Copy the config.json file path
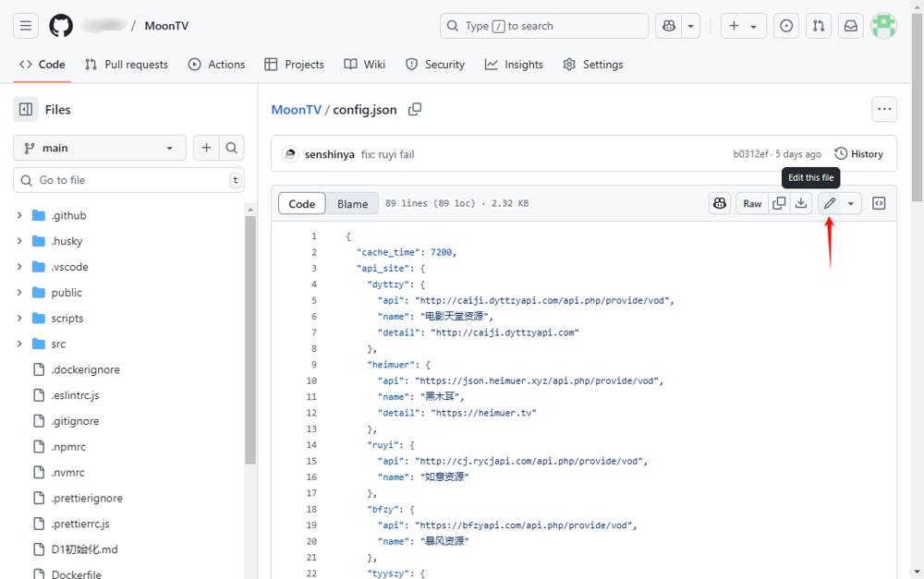The width and height of the screenshot is (924, 579). (x=415, y=109)
